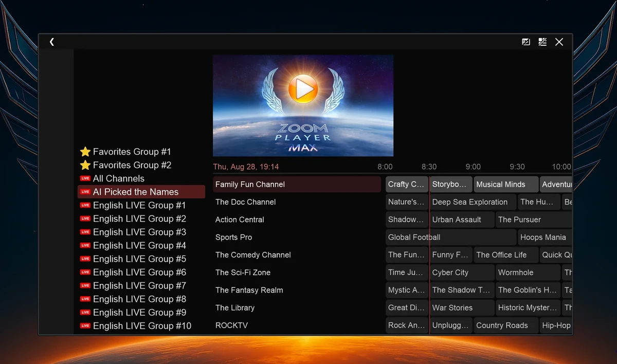Image resolution: width=617 pixels, height=364 pixels.
Task: Select the Musical Minds program
Action: point(506,184)
